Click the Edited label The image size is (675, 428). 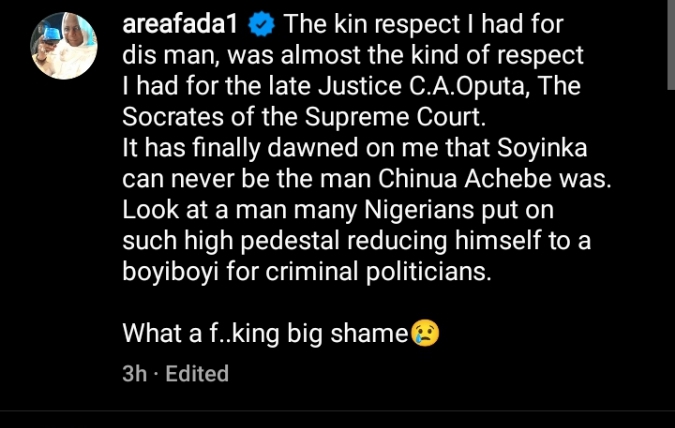click(x=197, y=374)
